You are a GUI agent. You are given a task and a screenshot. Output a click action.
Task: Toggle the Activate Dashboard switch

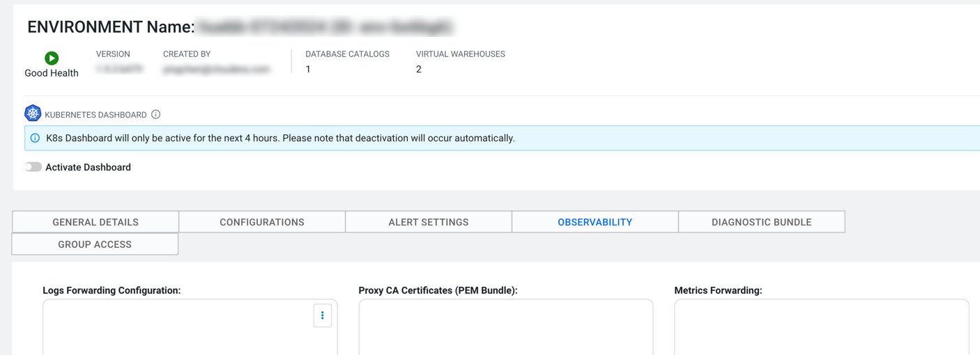click(x=33, y=167)
